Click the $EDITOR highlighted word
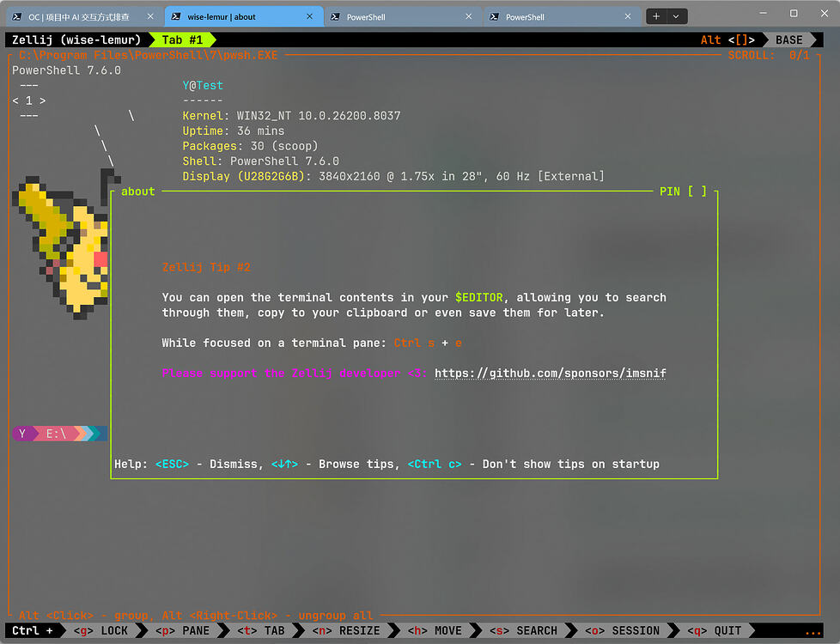The width and height of the screenshot is (840, 644). [479, 297]
